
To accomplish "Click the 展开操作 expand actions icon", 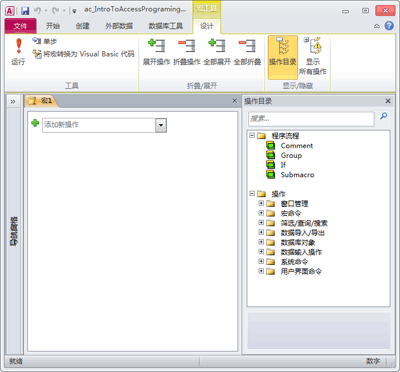I will tap(156, 52).
